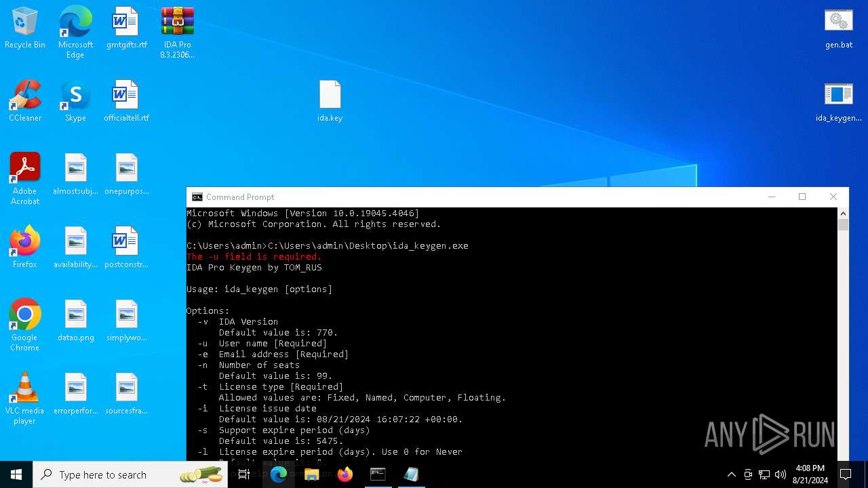
Task: Click the taskbar search box
Action: point(130,474)
